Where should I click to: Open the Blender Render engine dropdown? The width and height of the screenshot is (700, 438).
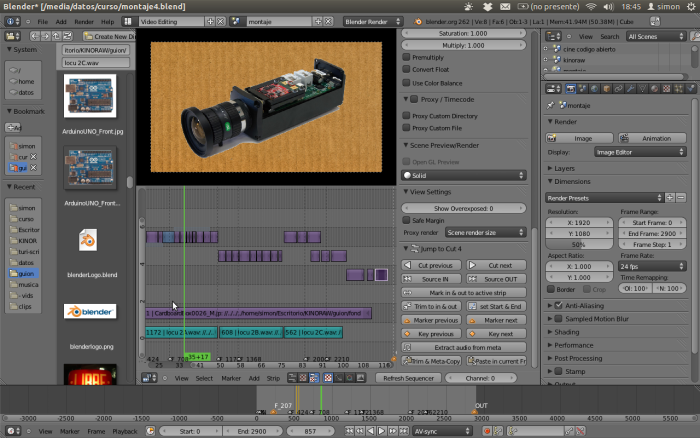(x=373, y=21)
